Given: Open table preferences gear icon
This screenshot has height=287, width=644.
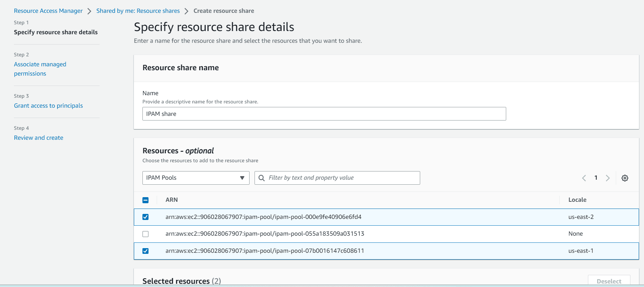Looking at the screenshot, I should pos(625,178).
